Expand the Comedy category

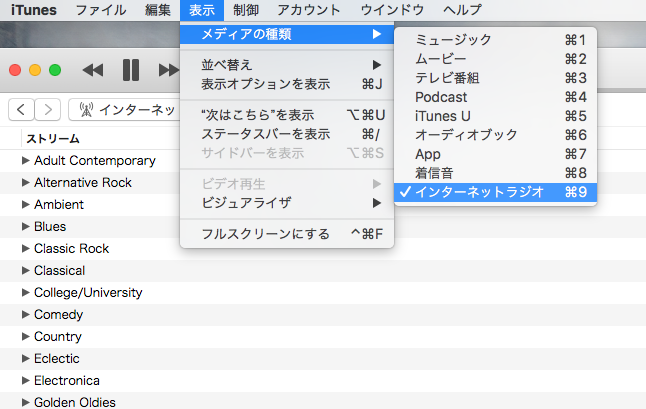(26, 315)
